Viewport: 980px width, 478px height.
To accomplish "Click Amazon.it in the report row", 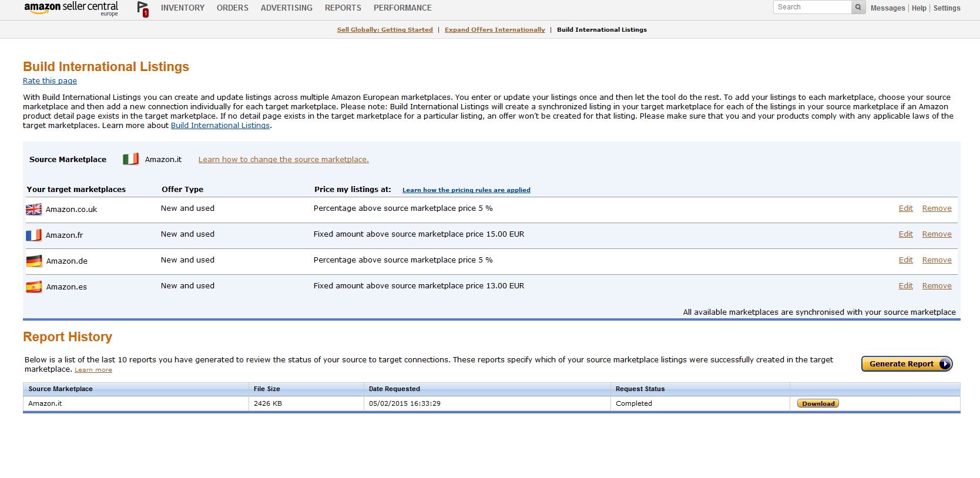I will point(45,403).
